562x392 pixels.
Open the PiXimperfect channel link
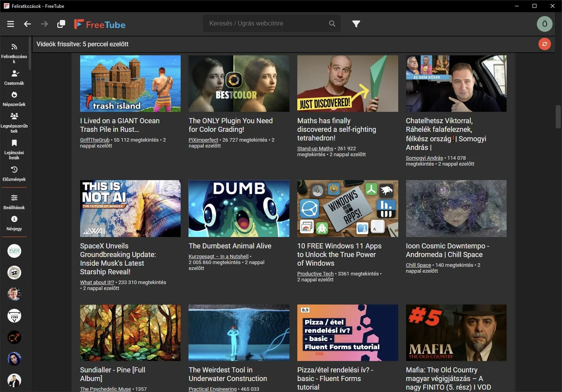[x=203, y=140]
